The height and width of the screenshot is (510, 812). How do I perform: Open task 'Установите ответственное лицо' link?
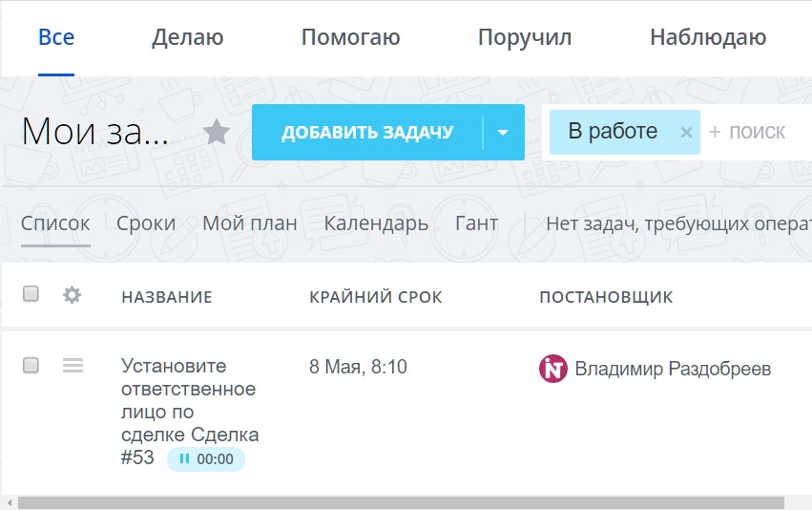click(x=189, y=401)
